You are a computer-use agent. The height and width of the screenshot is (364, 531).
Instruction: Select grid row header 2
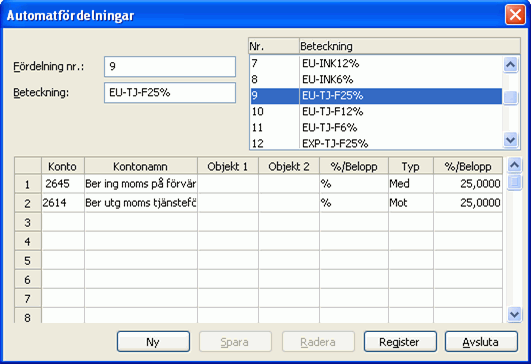pos(28,203)
